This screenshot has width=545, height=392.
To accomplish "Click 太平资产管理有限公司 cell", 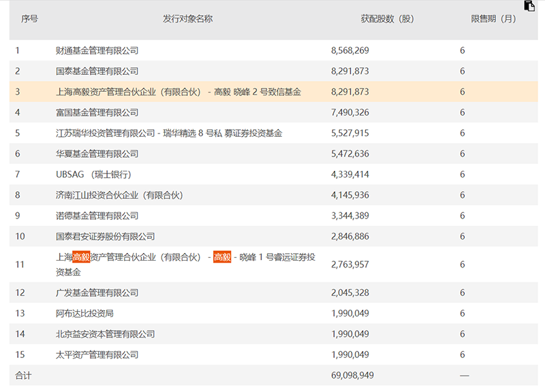I will coord(97,355).
